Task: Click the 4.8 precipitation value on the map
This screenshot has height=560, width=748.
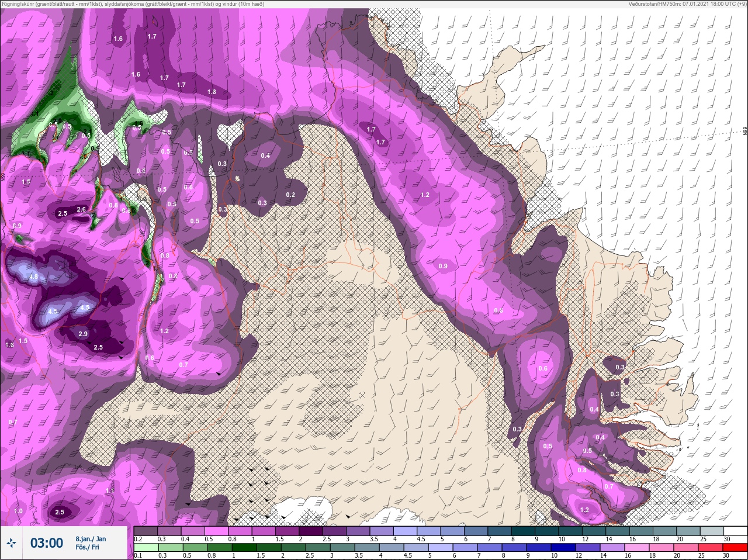Action: pyautogui.click(x=33, y=276)
